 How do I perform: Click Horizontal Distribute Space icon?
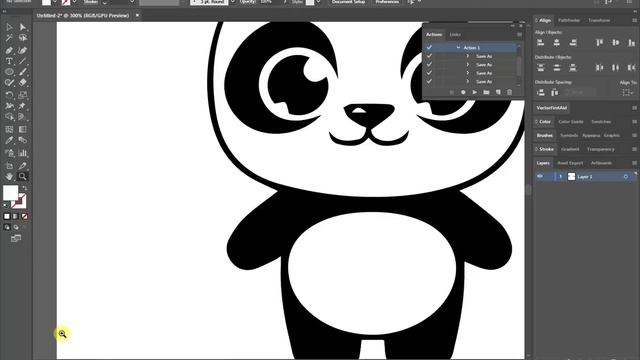tap(555, 93)
